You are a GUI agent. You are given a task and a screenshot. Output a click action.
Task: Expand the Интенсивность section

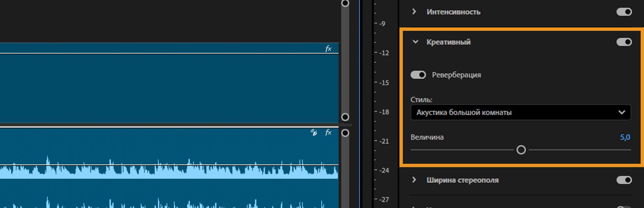[414, 12]
